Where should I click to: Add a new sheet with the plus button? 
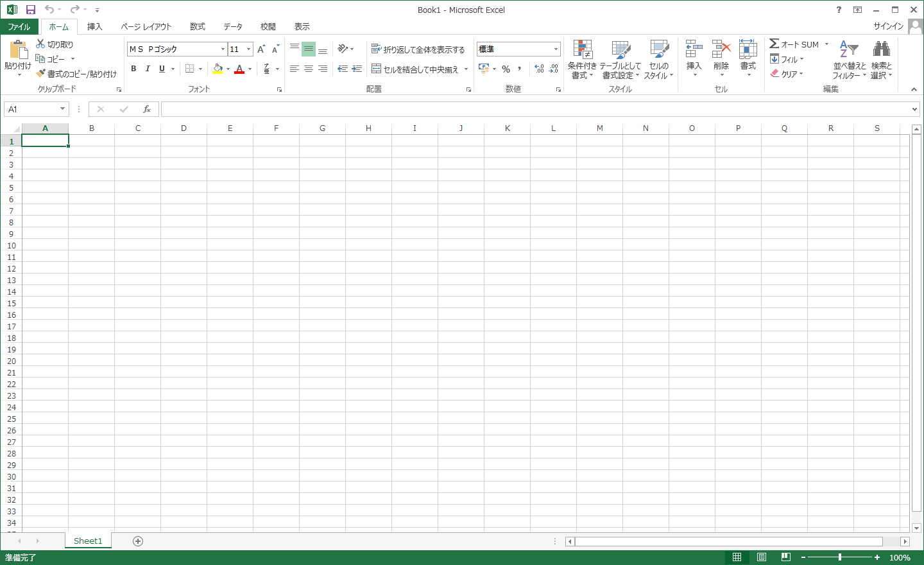point(138,541)
